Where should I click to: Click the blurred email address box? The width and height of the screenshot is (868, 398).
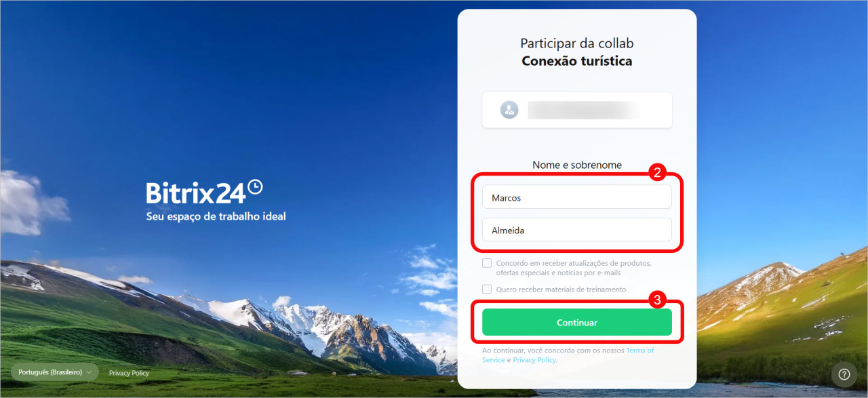pos(577,110)
